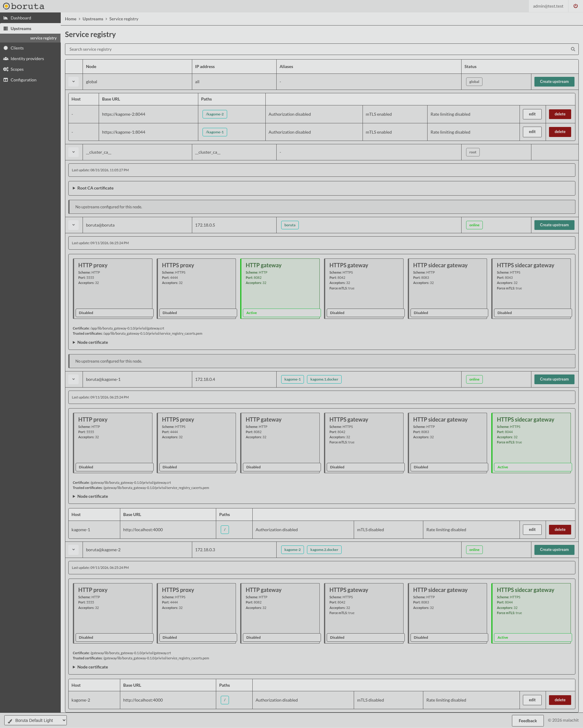Screen dimensions: 583x728
Task: Open the Boruta Default Light theme dropdown
Action: point(36,720)
